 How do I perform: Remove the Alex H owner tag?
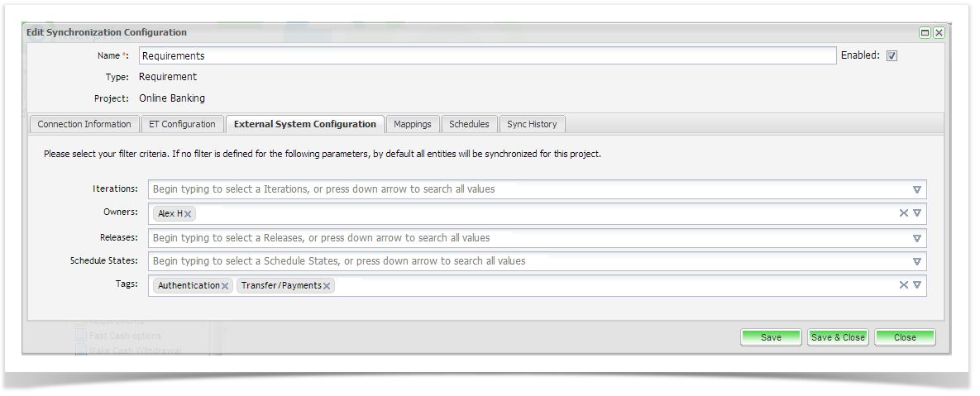(189, 214)
